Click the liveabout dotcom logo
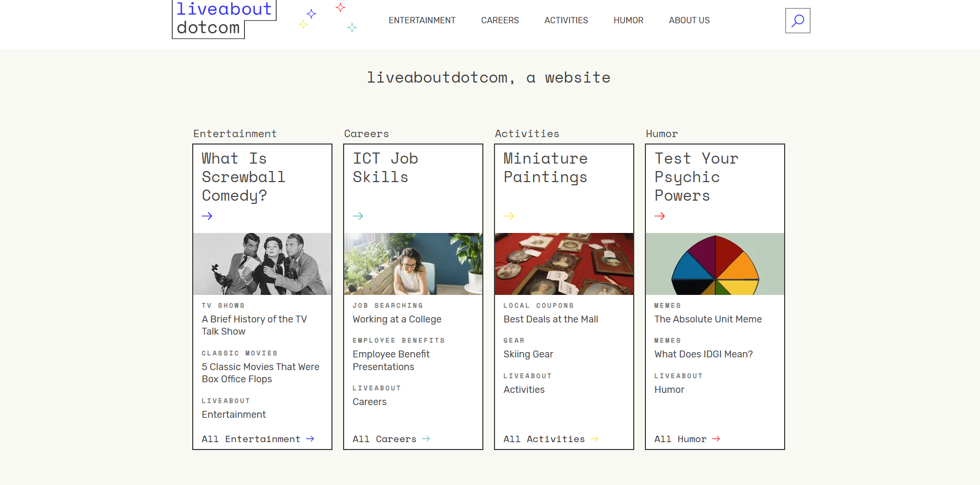 coord(224,19)
